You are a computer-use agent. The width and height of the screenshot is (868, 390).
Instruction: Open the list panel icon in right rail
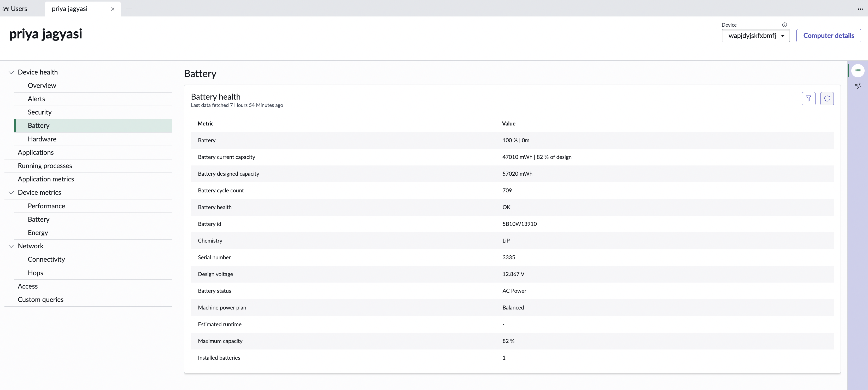click(858, 71)
